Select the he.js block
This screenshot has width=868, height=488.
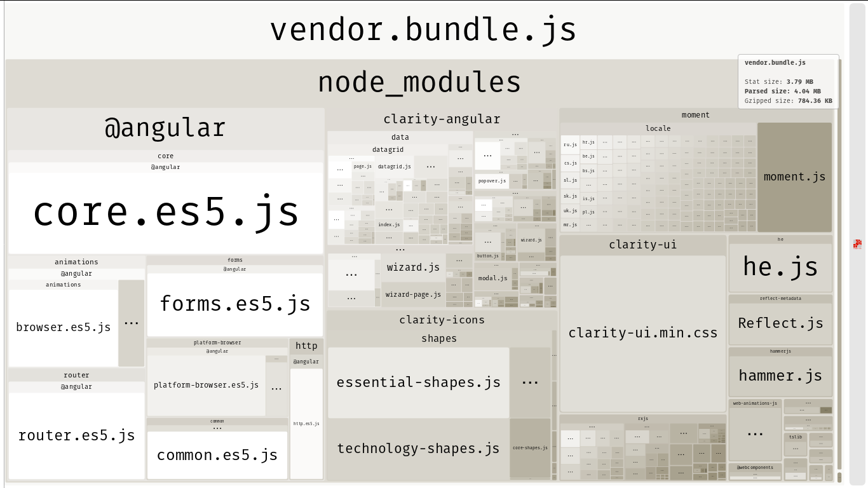(780, 267)
